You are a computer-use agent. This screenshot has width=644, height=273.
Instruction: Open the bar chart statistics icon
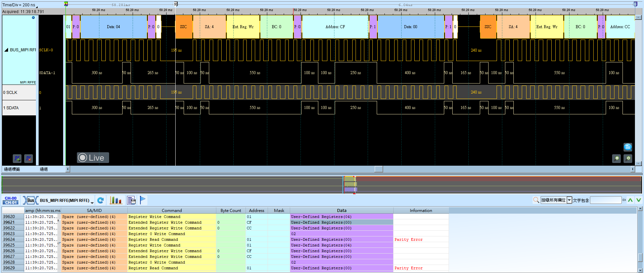(116, 200)
